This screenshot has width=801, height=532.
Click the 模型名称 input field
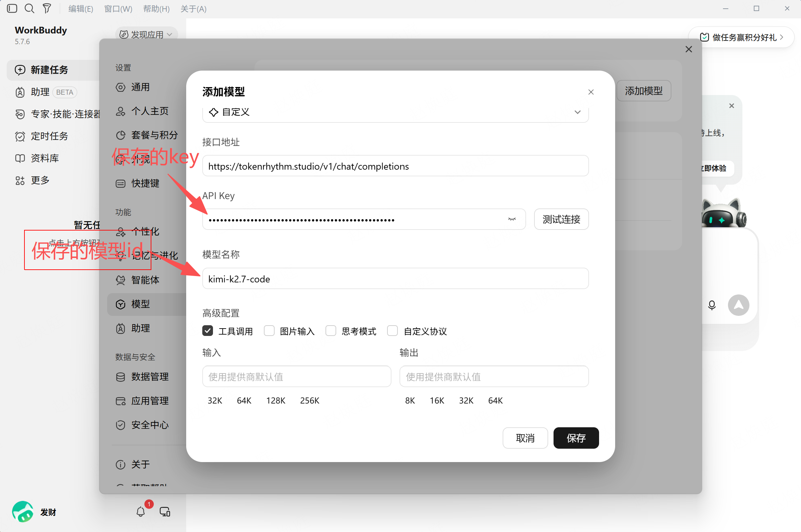coord(395,279)
